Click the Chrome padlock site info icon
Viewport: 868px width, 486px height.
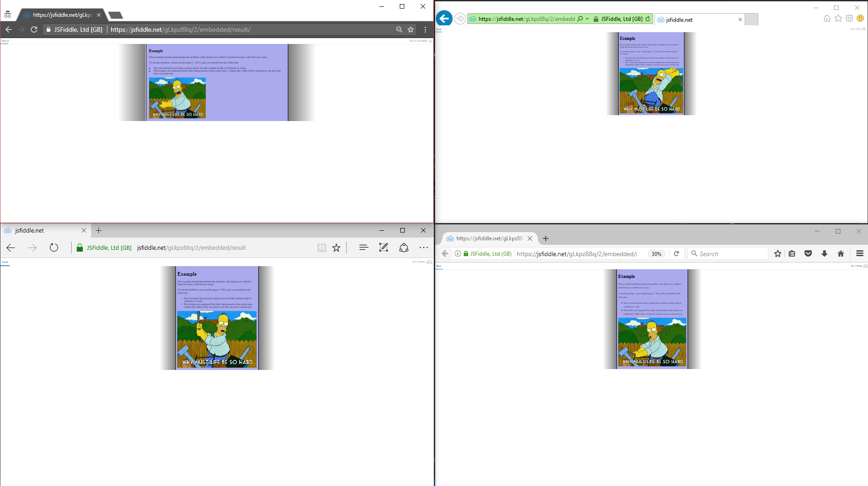[x=48, y=29]
